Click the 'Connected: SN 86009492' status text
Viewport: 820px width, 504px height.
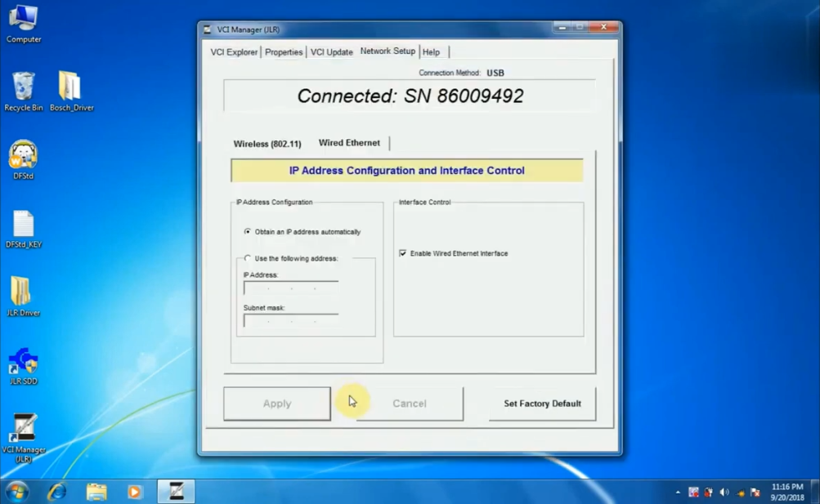[410, 96]
